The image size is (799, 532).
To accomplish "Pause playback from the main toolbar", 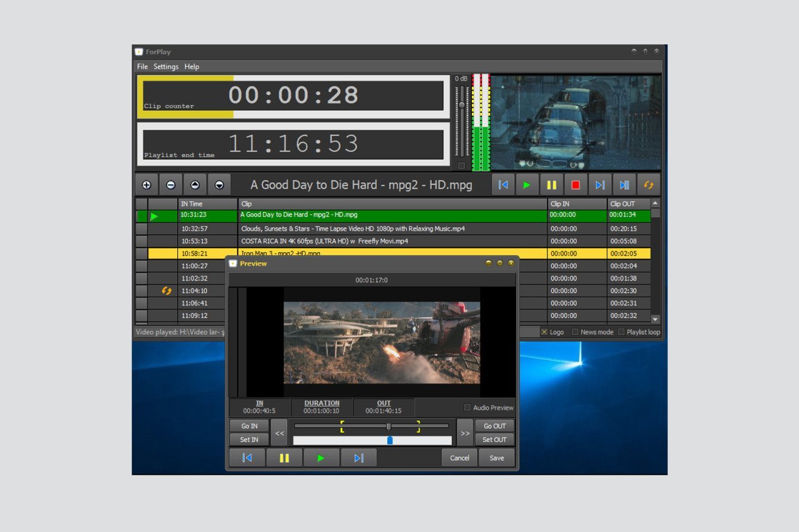I will click(552, 185).
